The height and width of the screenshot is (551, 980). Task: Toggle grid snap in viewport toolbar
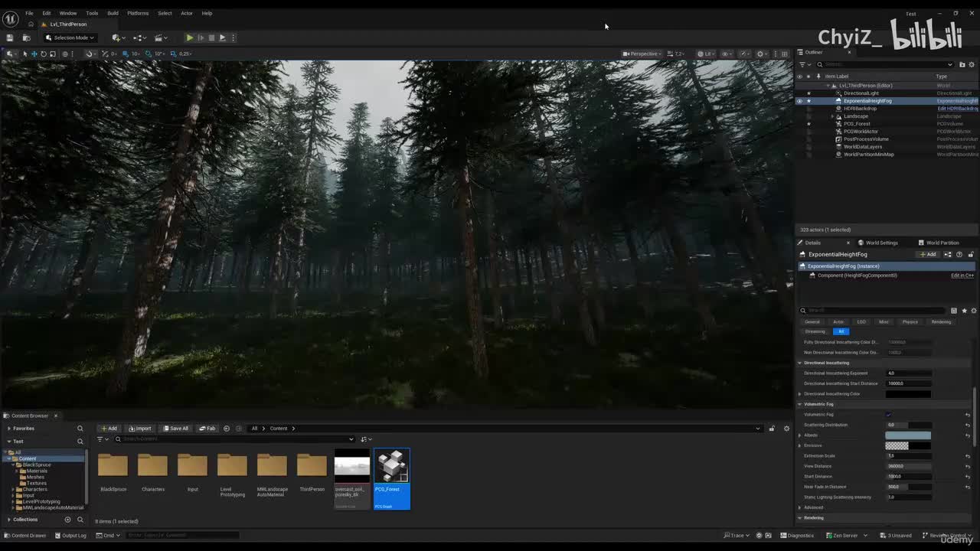tap(125, 54)
